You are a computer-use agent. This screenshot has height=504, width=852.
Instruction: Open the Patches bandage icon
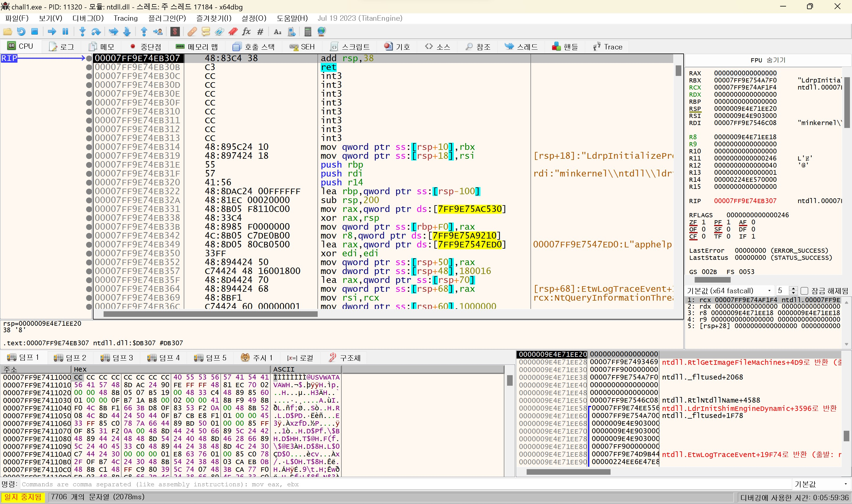(x=192, y=32)
